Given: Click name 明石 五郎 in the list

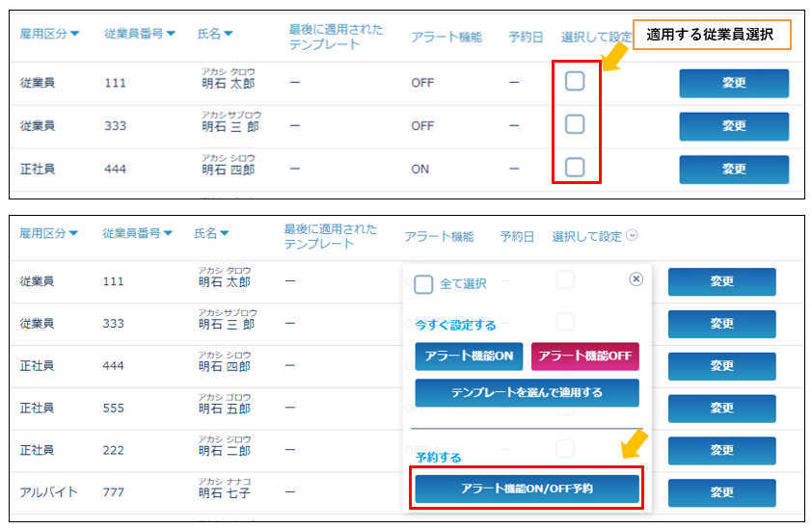Looking at the screenshot, I should coord(225,409).
